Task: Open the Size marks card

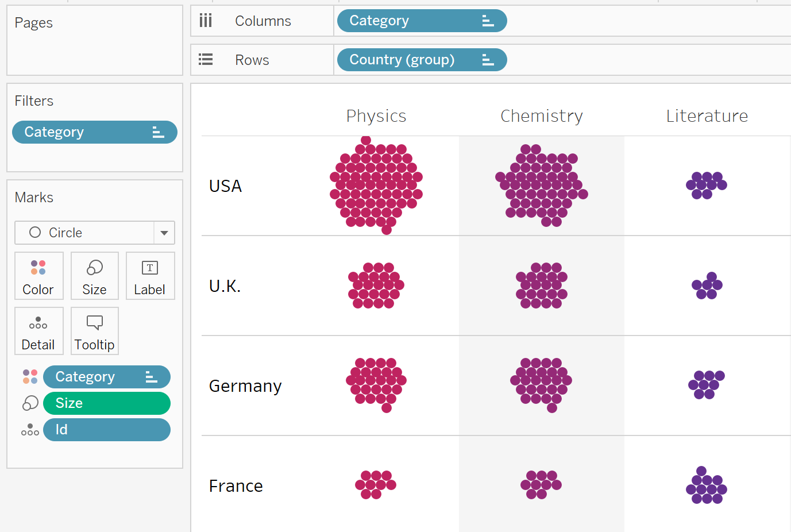Action: point(95,276)
